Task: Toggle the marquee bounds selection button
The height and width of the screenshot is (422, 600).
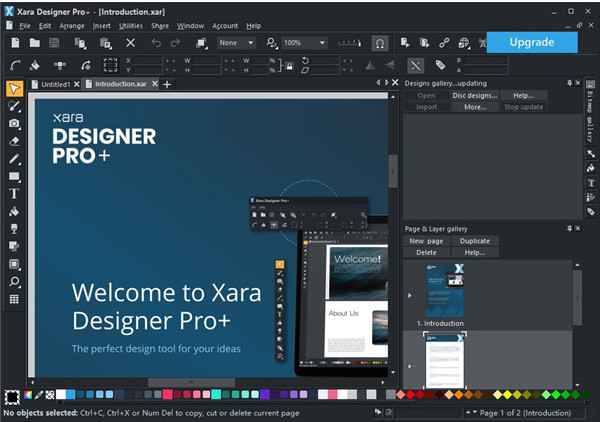Action: tap(111, 65)
